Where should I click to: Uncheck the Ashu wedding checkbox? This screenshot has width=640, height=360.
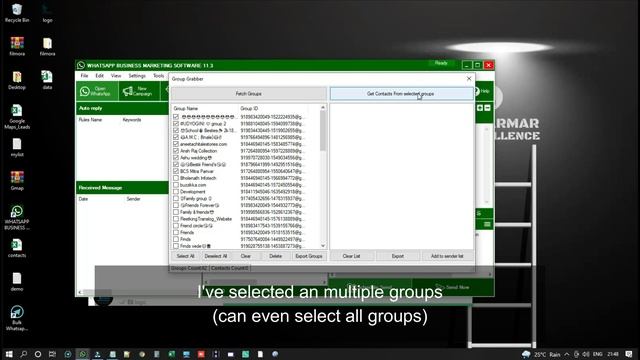[x=176, y=158]
